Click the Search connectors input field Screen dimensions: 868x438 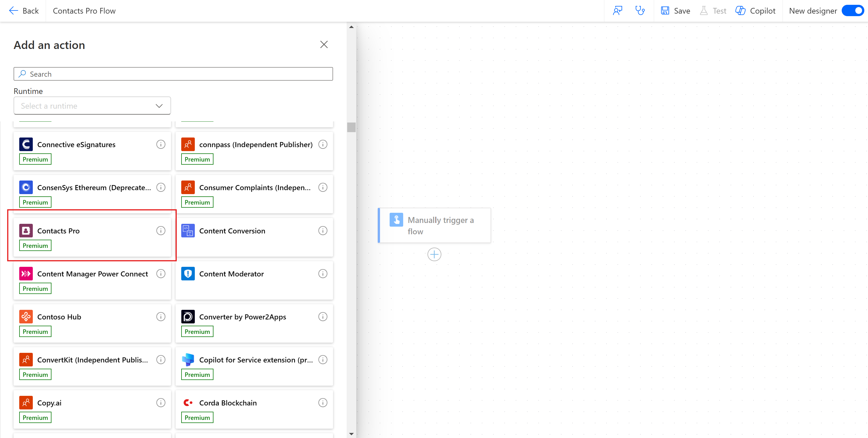[x=173, y=74]
